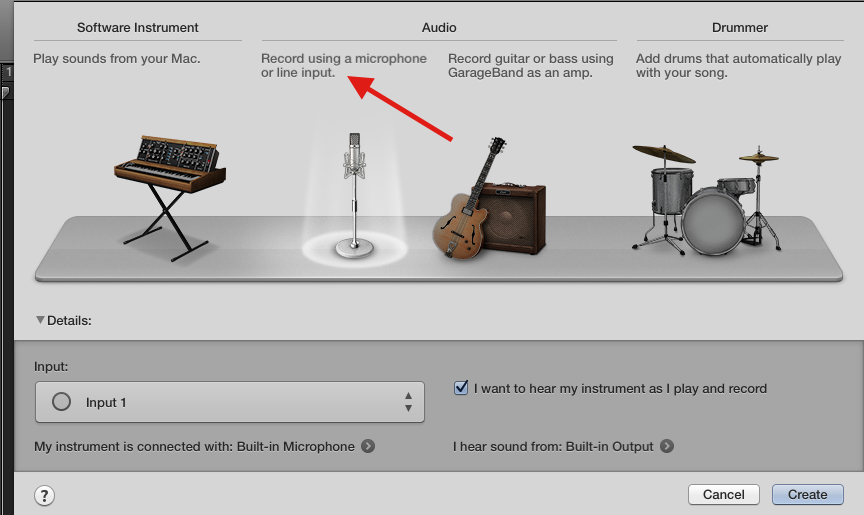Select the Software Instrument keyboard icon
The image size is (864, 515).
170,198
